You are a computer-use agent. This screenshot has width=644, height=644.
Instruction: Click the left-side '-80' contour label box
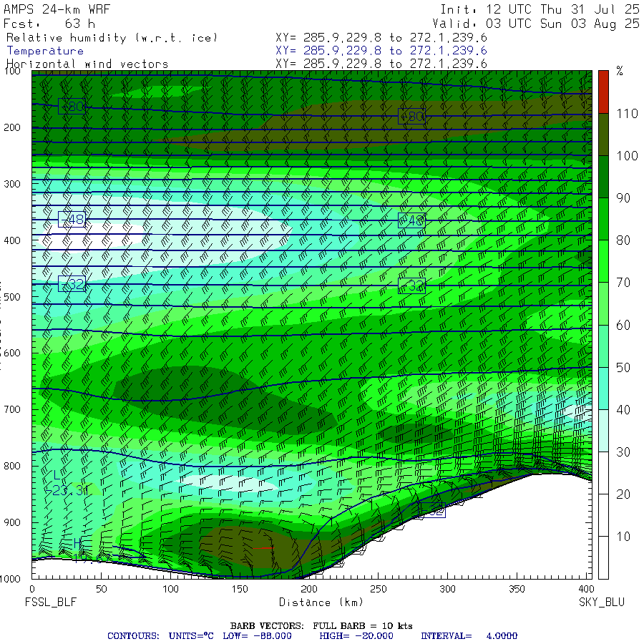coord(72,107)
